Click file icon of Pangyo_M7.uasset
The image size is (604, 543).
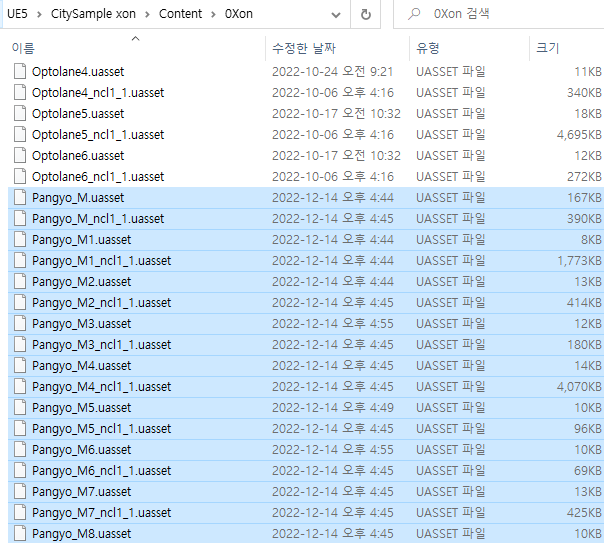pos(20,491)
